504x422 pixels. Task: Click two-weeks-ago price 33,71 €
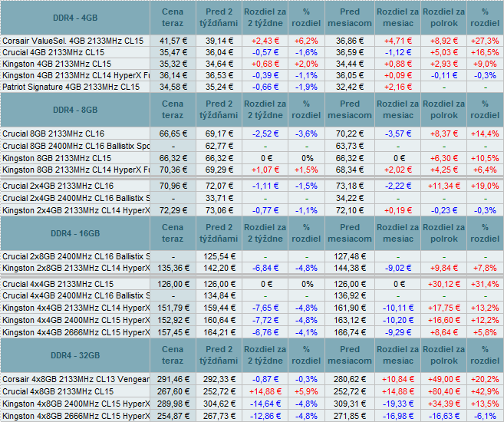(x=219, y=198)
